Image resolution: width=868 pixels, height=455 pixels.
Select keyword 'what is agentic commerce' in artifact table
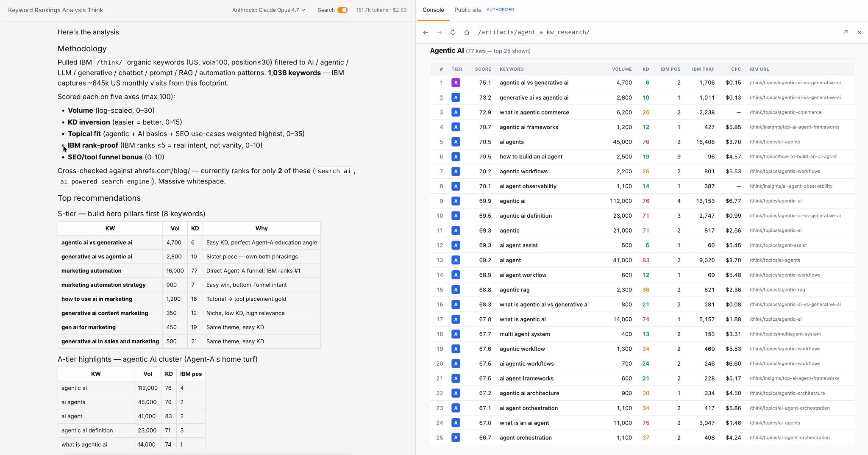coord(534,112)
